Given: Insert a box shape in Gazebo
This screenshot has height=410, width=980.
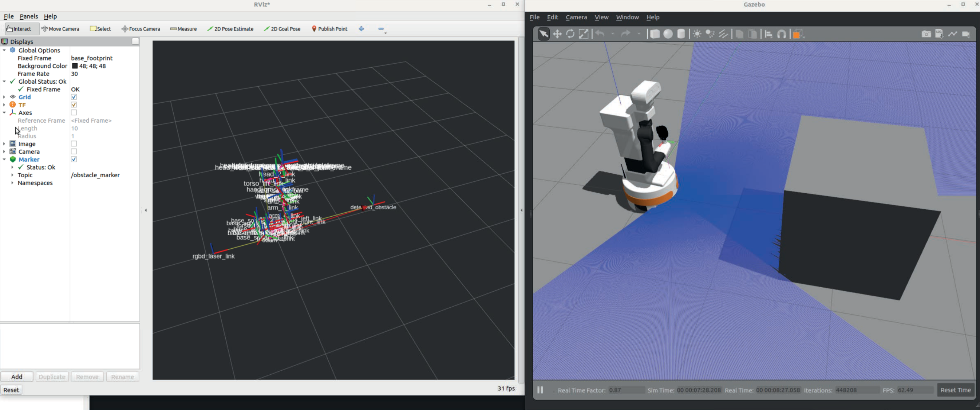Looking at the screenshot, I should (x=655, y=34).
